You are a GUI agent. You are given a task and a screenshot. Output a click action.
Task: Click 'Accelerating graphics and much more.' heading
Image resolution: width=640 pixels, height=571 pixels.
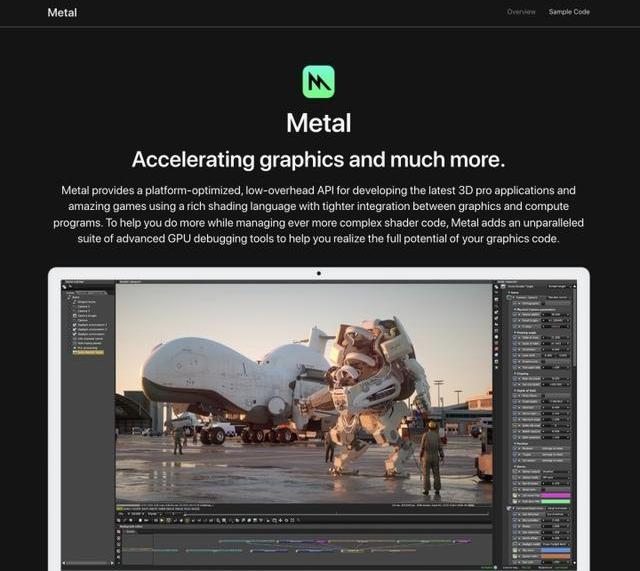pyautogui.click(x=318, y=159)
